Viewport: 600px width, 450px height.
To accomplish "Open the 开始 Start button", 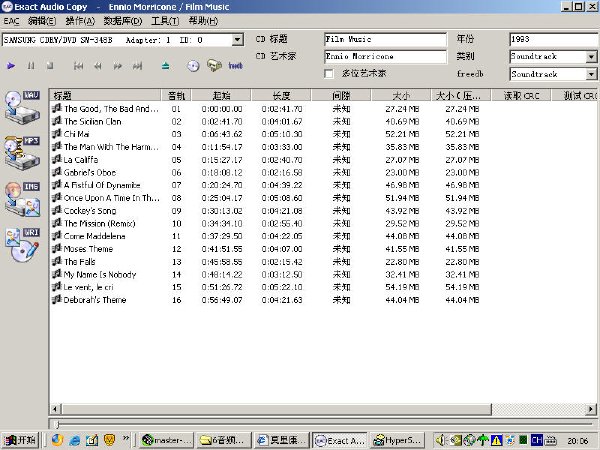I will 20,440.
